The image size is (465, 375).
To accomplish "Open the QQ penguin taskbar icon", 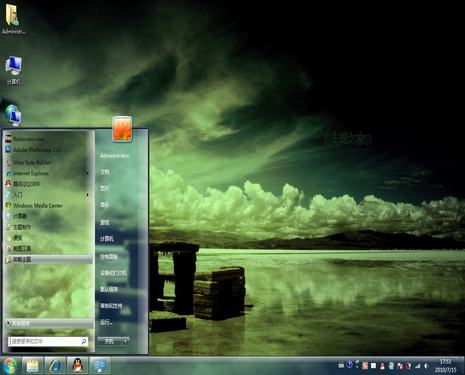I will click(78, 366).
